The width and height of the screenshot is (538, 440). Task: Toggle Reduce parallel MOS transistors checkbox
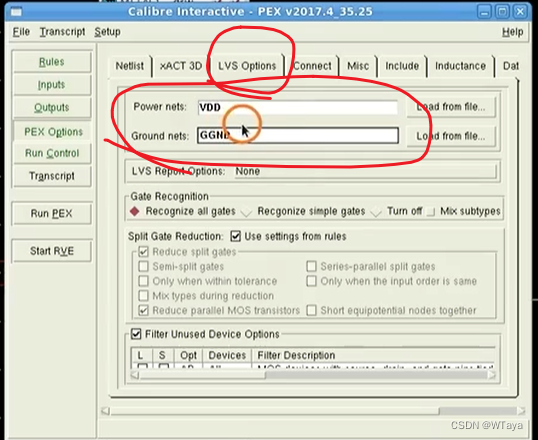(x=143, y=310)
